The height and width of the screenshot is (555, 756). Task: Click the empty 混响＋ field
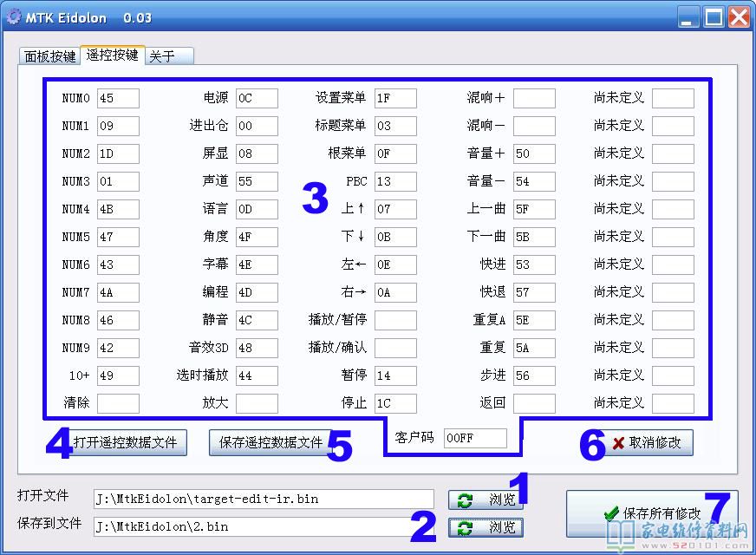(535, 98)
